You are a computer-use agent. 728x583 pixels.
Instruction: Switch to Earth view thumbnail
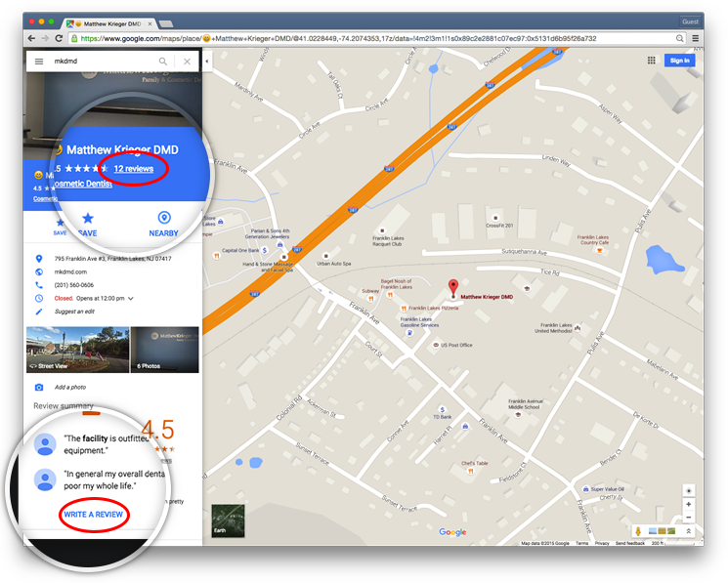[228, 521]
